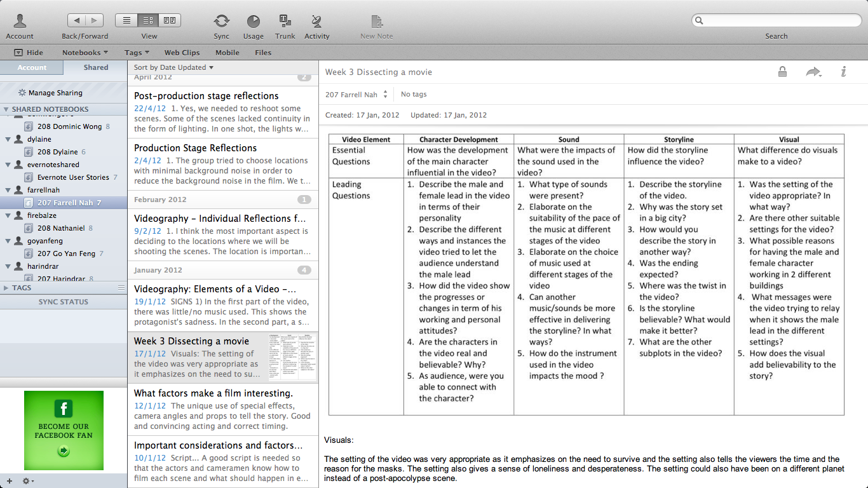The width and height of the screenshot is (868, 488).
Task: Open Videography - Individual Reflections note
Action: coord(223,235)
